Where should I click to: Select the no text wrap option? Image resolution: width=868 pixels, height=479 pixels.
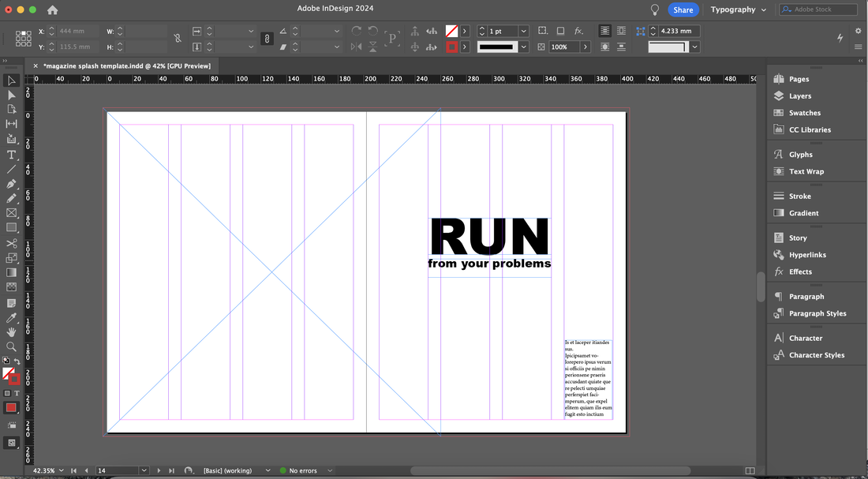605,31
